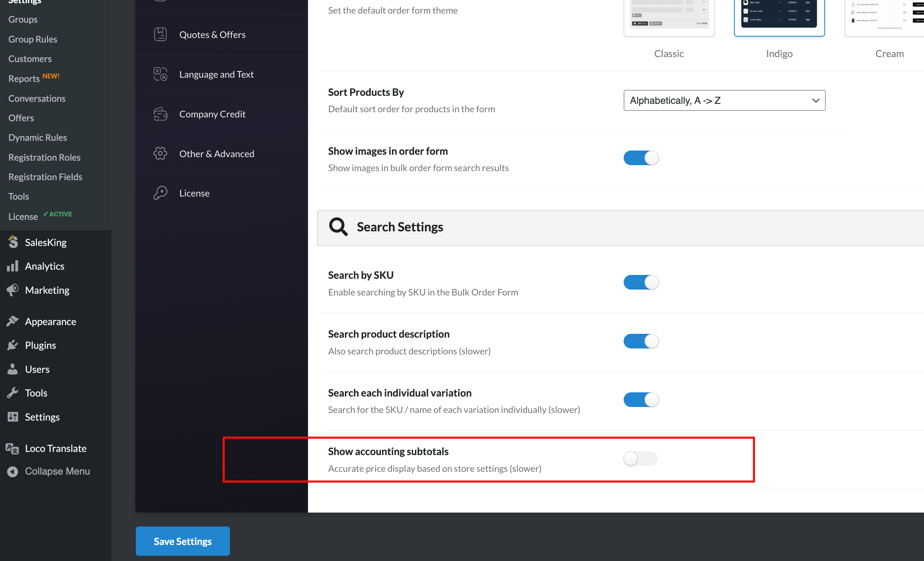Open Conversations submenu item
This screenshot has width=924, height=561.
click(37, 98)
